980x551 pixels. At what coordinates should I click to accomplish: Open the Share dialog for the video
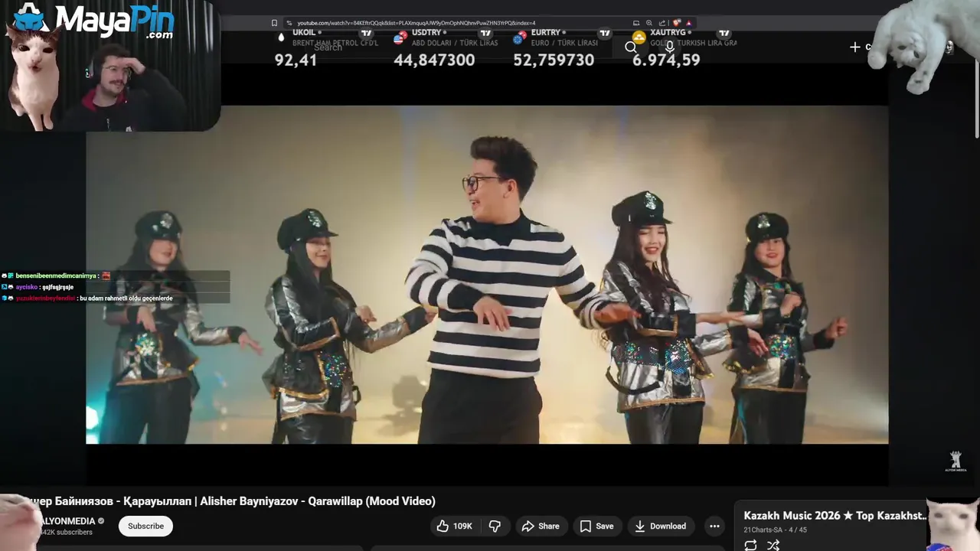pos(541,526)
